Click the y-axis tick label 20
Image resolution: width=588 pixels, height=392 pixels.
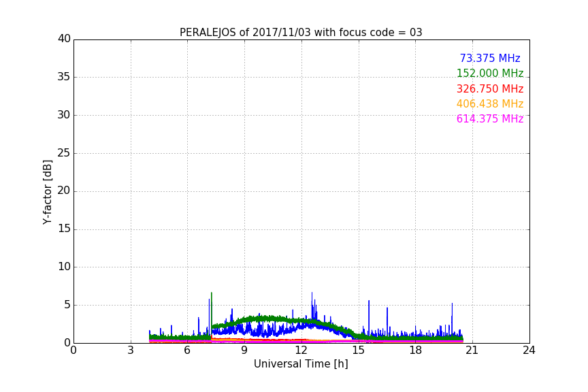coord(64,191)
